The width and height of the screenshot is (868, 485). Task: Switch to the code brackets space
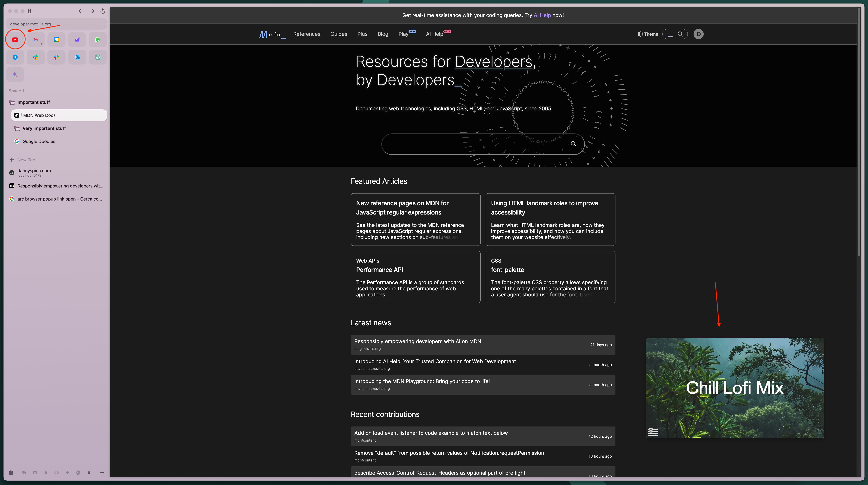tap(57, 473)
